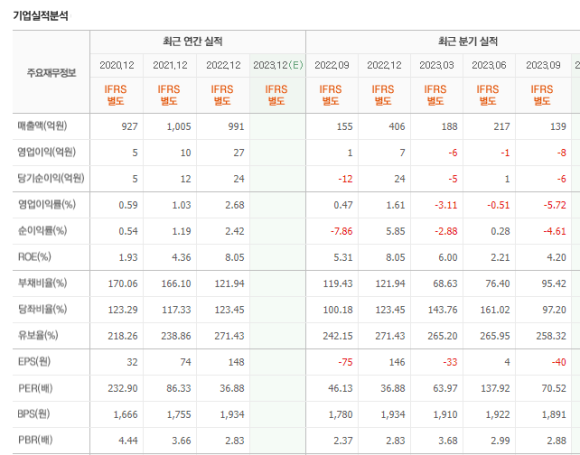Click the 부채비율(%) row label
This screenshot has height=455, width=580.
(42, 283)
